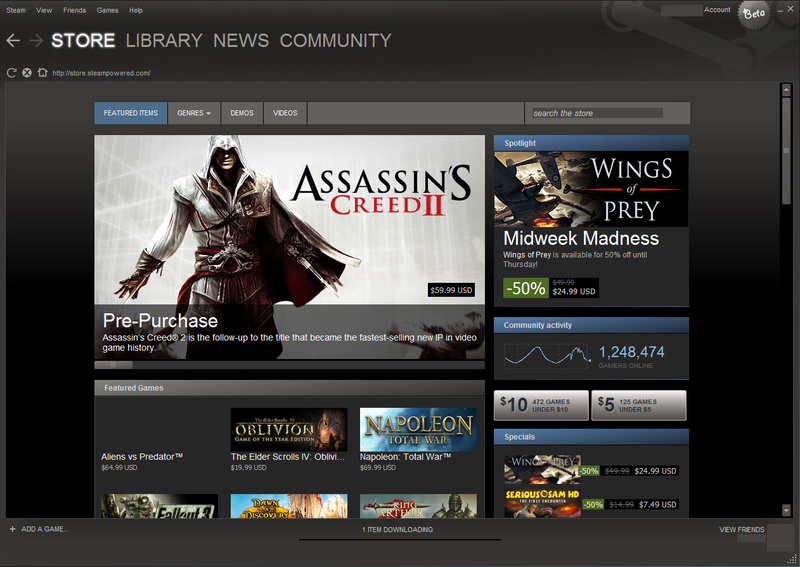Click the store URL address text

click(x=102, y=73)
